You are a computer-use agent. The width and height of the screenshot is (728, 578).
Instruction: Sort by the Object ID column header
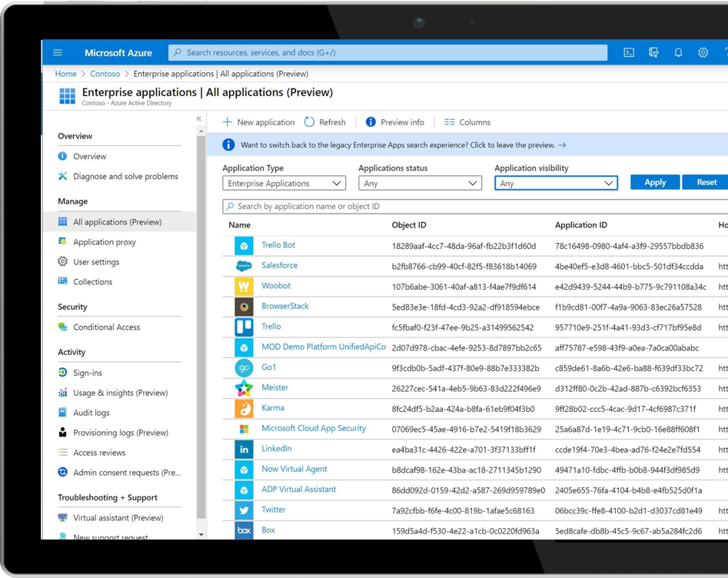pos(409,225)
